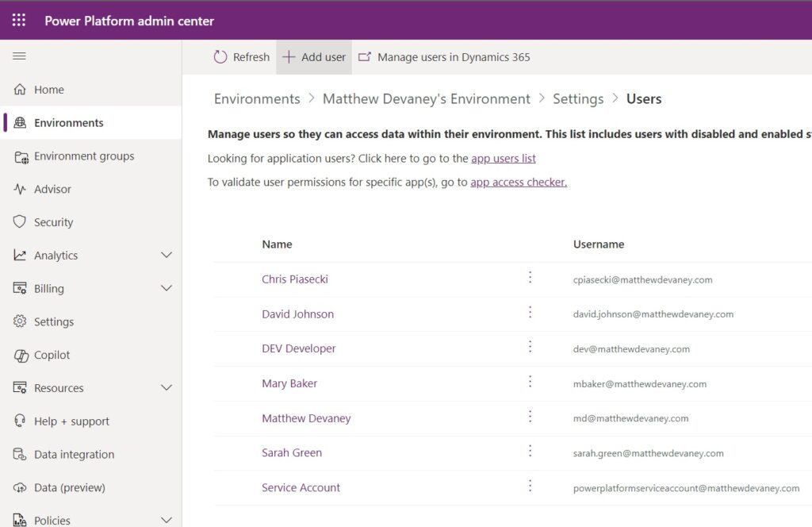Open user David Johnson

(x=298, y=314)
